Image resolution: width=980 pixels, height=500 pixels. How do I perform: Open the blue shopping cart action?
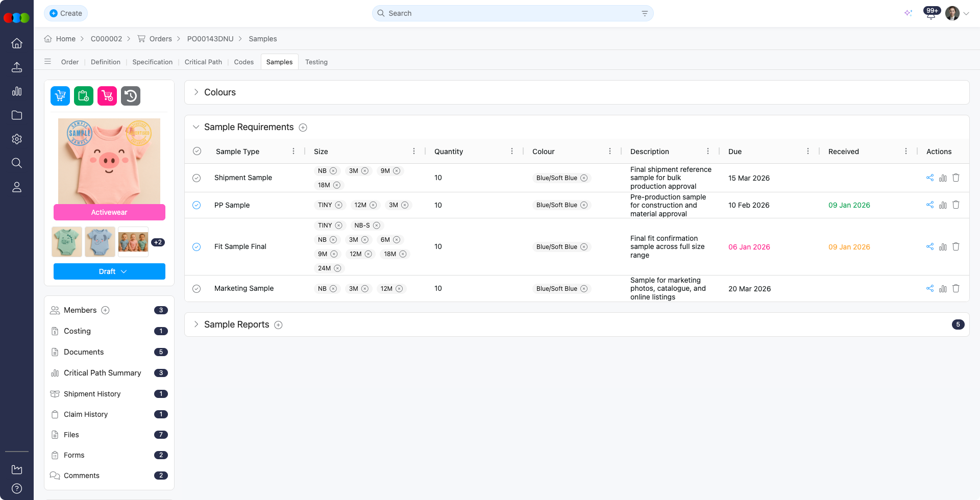point(60,95)
